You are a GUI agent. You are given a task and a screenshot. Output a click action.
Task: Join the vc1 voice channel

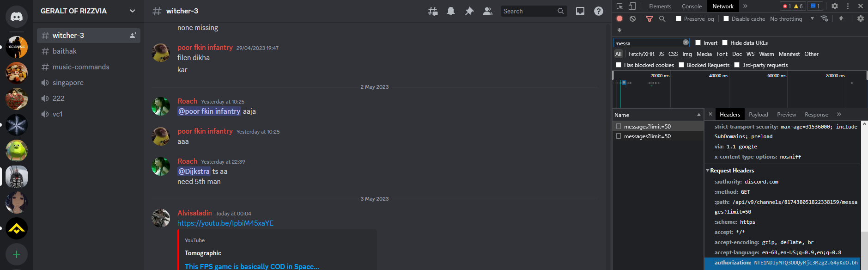(x=89, y=114)
